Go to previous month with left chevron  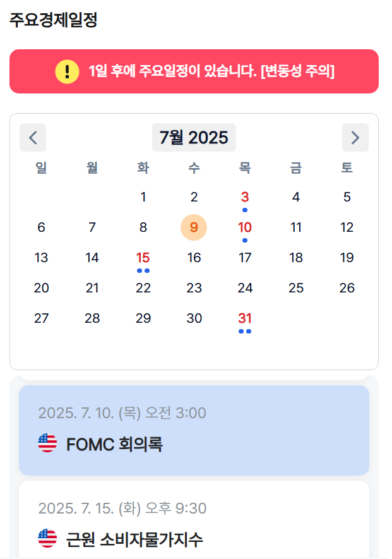33,138
